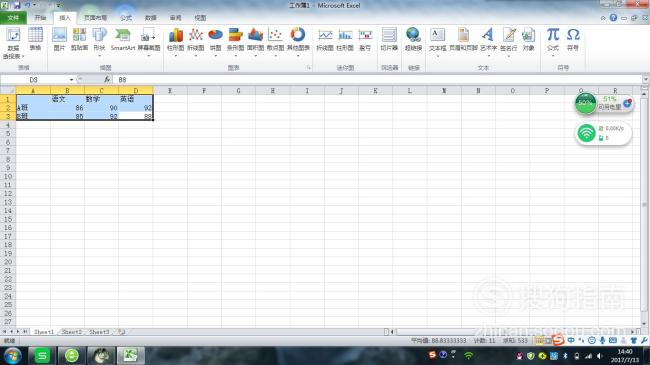Open Other Charts (其他图表) gallery

coord(298,41)
